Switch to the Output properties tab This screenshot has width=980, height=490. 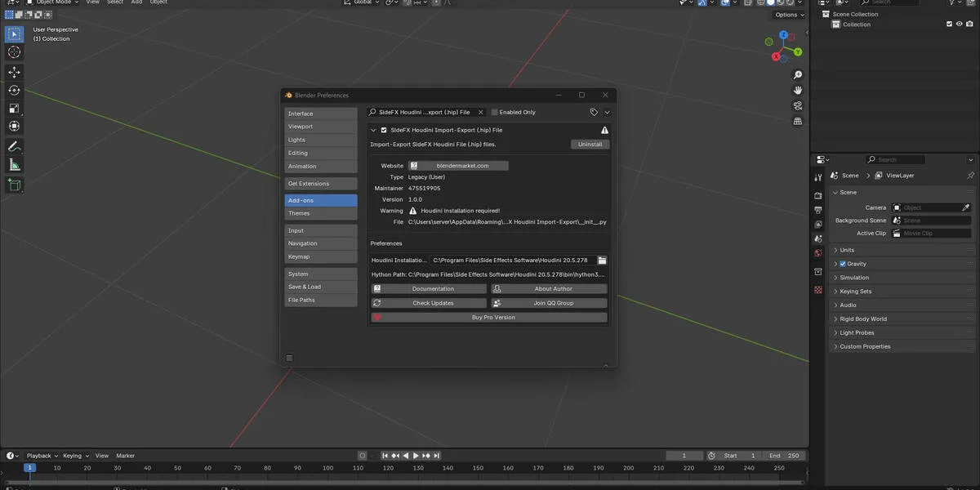(818, 208)
